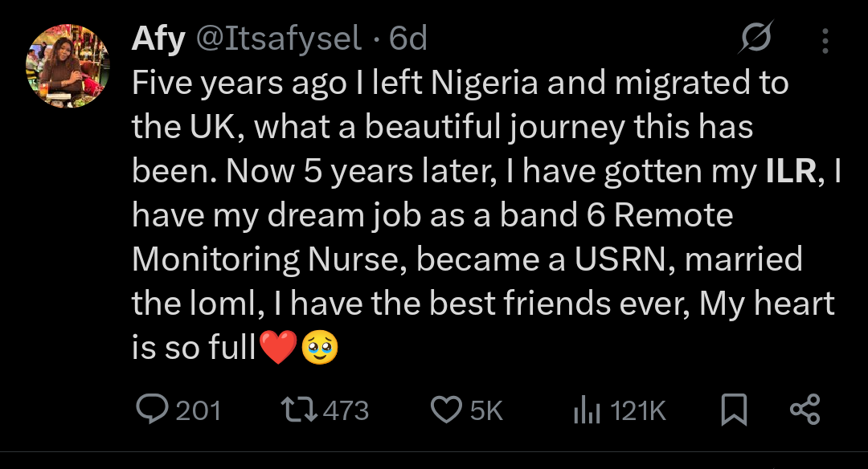Click the 473 reposts number

click(345, 411)
